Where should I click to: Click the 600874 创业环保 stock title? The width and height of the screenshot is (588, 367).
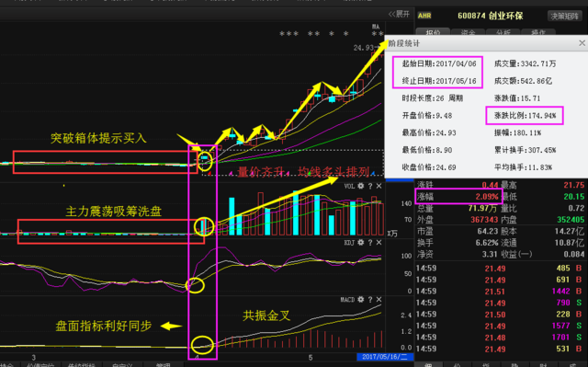490,16
